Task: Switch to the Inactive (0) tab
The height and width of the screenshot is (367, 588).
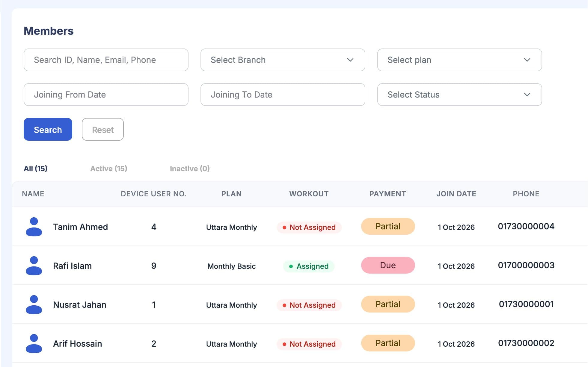Action: 190,169
